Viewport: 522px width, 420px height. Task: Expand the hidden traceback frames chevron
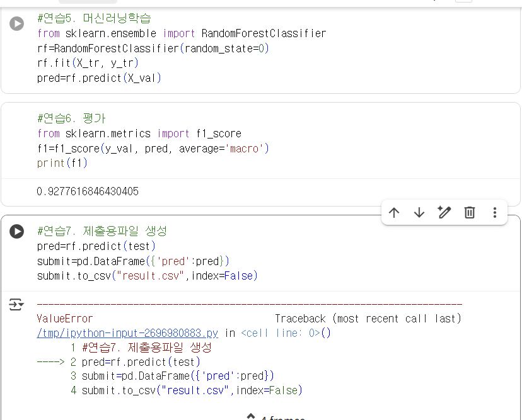(251, 417)
